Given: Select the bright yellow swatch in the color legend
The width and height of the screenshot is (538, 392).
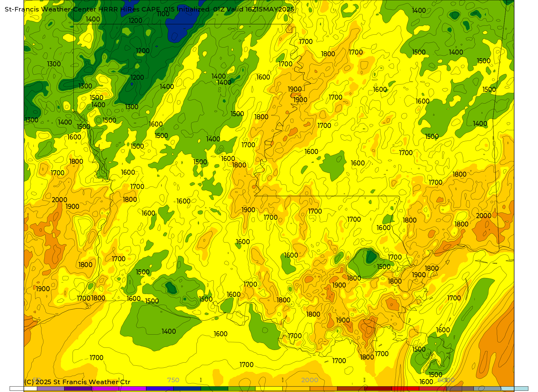Looking at the screenshot, I should click(269, 389).
